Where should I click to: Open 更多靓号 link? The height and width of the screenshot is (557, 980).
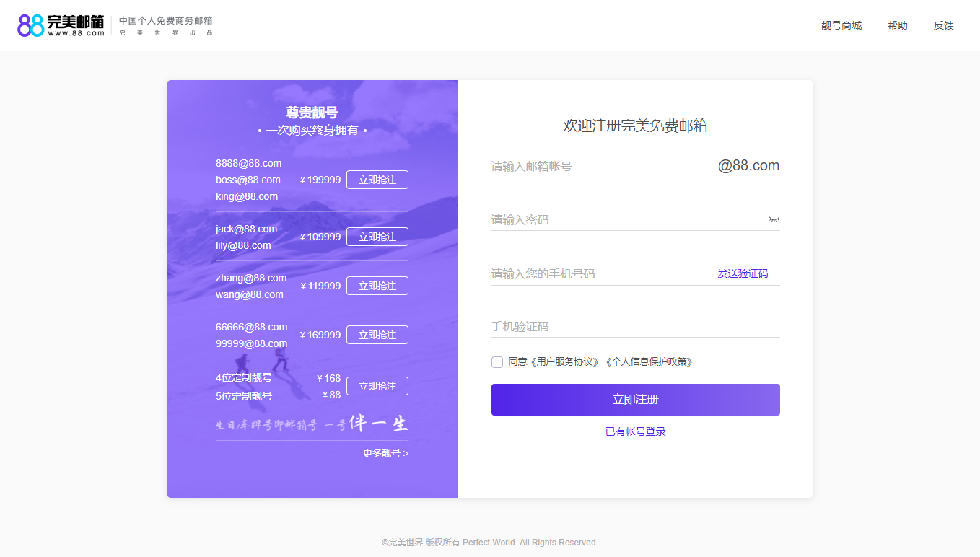click(385, 453)
